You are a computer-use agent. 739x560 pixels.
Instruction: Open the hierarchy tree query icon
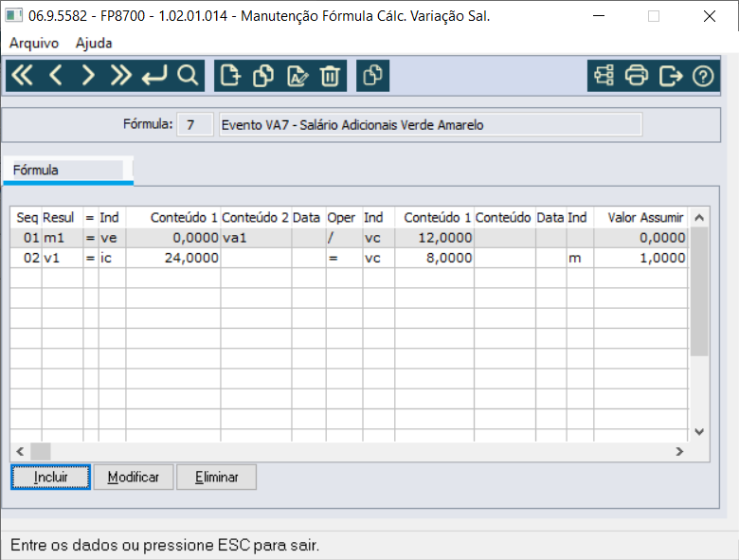[604, 76]
